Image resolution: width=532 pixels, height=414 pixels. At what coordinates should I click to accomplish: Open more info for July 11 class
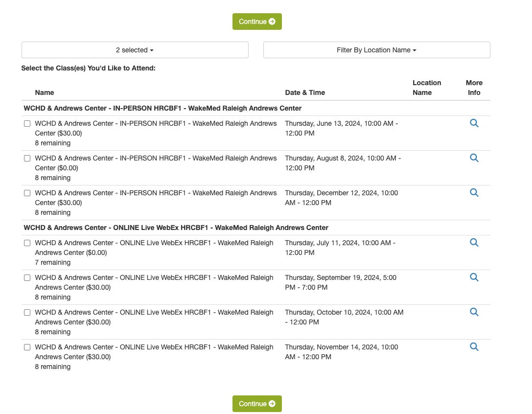(x=474, y=243)
